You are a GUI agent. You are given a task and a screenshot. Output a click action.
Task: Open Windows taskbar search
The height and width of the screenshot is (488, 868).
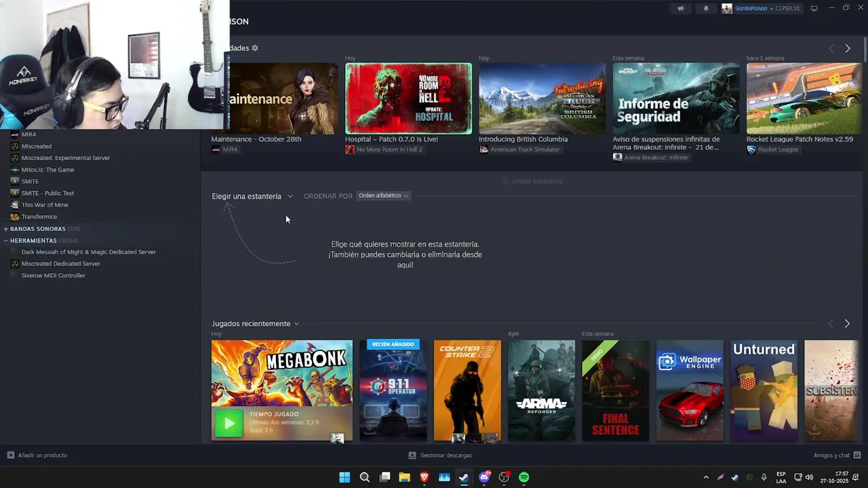[365, 477]
